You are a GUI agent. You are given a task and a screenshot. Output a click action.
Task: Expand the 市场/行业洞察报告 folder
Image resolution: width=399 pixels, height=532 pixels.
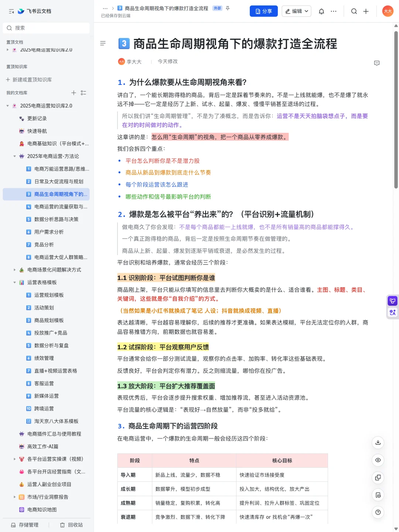click(15, 497)
